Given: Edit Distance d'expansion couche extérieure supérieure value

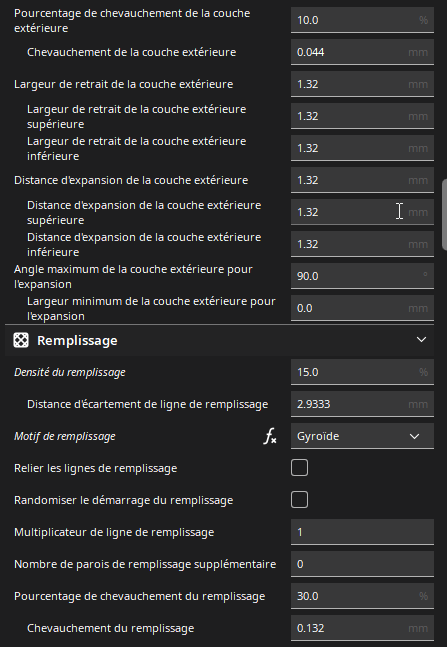Looking at the screenshot, I should [x=362, y=212].
